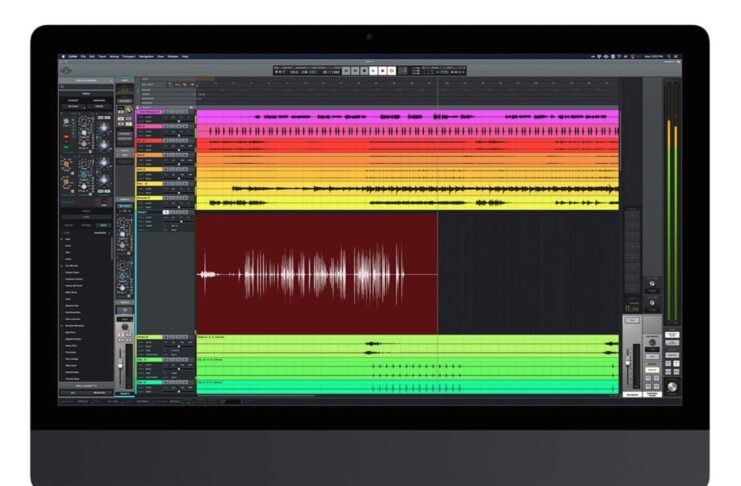Click the search field in the browser panel
741x486 pixels.
click(x=86, y=87)
